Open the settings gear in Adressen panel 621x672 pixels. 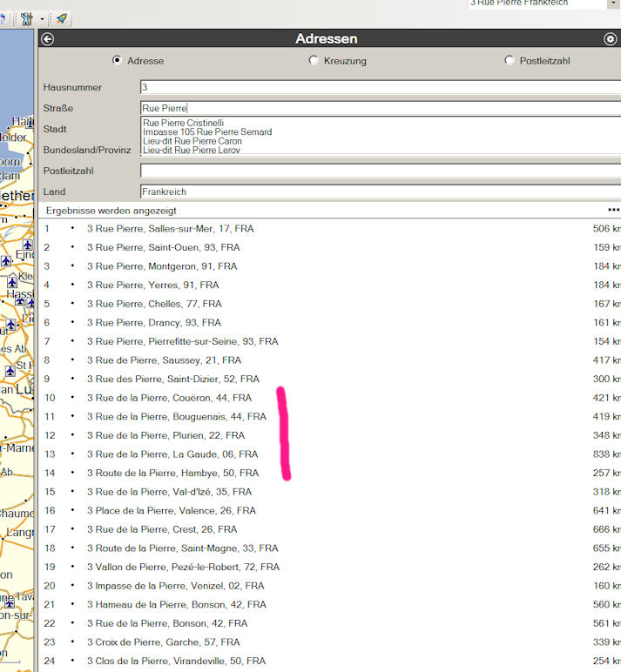610,38
